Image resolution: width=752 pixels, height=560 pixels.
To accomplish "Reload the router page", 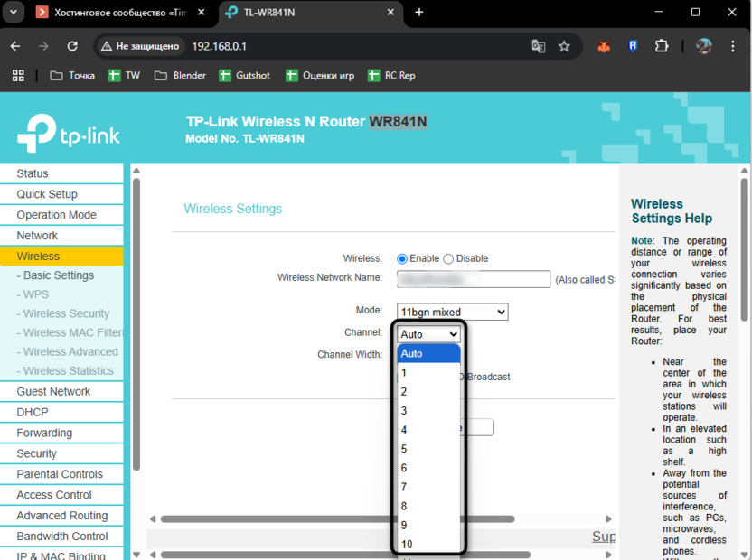I will tap(72, 46).
